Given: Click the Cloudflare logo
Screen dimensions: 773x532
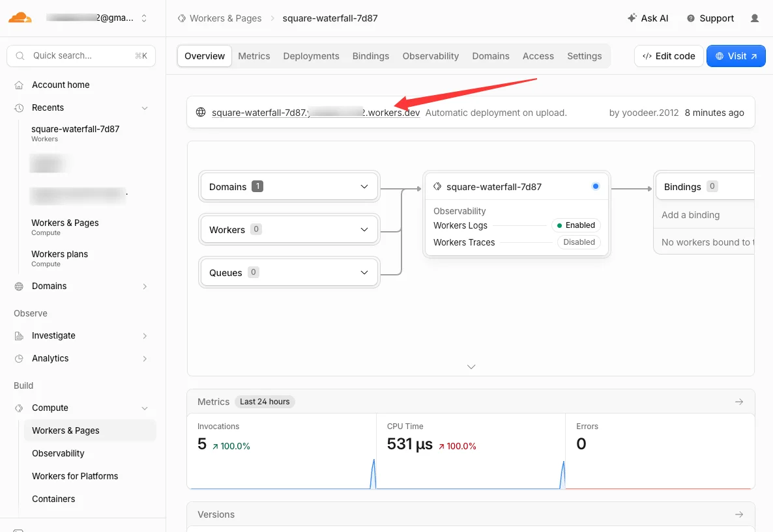Looking at the screenshot, I should (x=20, y=18).
